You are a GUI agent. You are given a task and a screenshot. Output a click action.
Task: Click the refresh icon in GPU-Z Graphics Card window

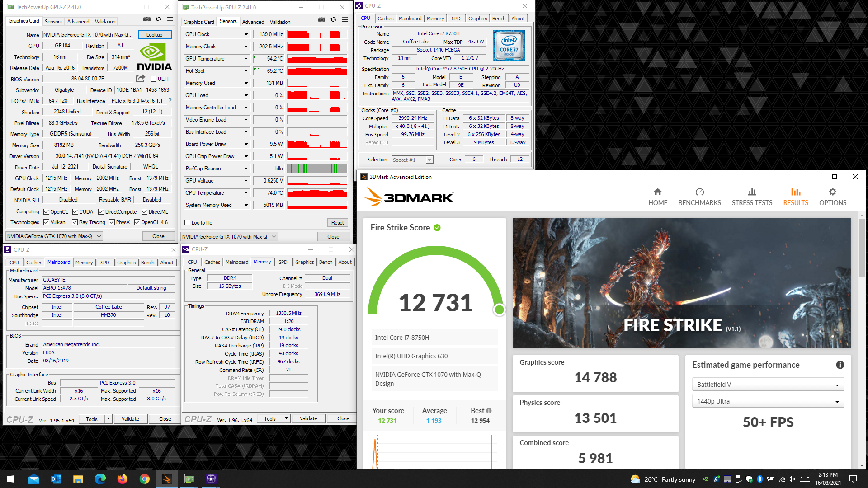coord(159,19)
